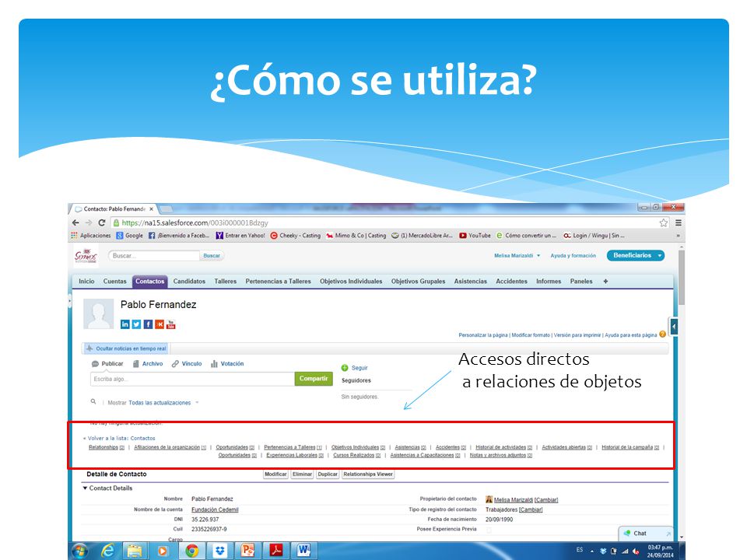The image size is (747, 560).
Task: Click the help question mark icon
Action: 662,334
